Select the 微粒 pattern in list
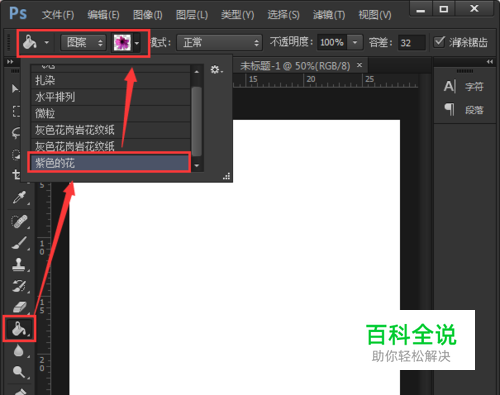The width and height of the screenshot is (500, 395). pos(111,114)
